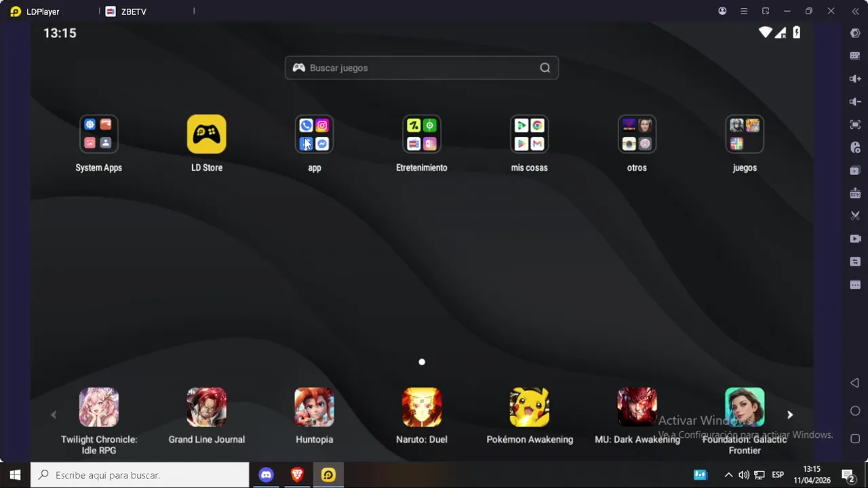Open multi-instance manager sidebar icon
Image resolution: width=868 pixels, height=488 pixels.
[855, 170]
